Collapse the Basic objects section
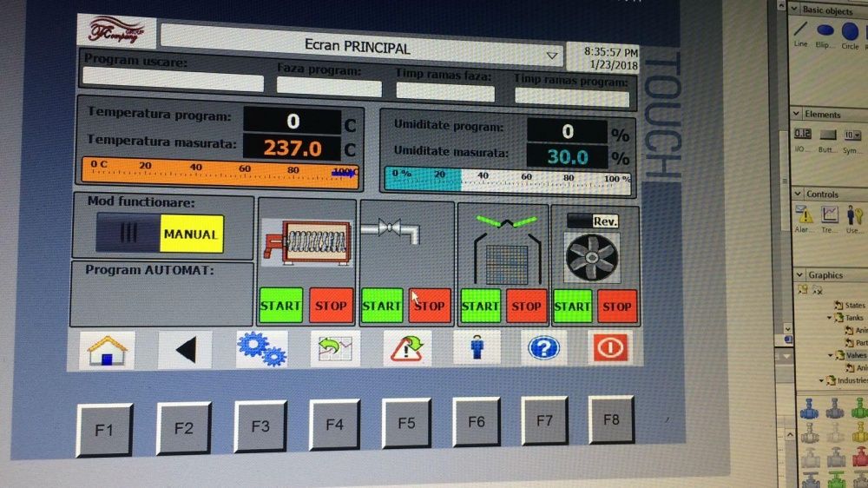The width and height of the screenshot is (868, 488). pyautogui.click(x=794, y=9)
